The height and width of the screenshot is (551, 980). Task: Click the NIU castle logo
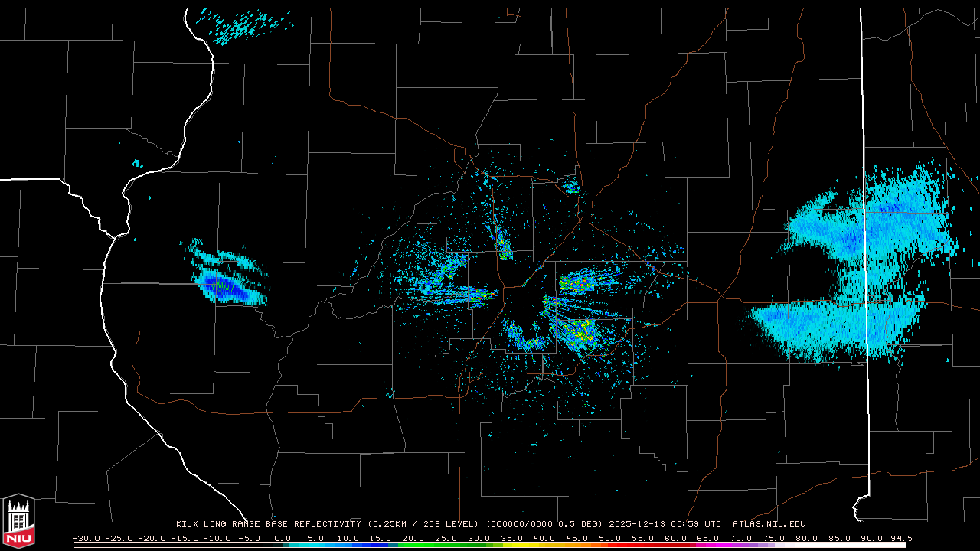(18, 521)
